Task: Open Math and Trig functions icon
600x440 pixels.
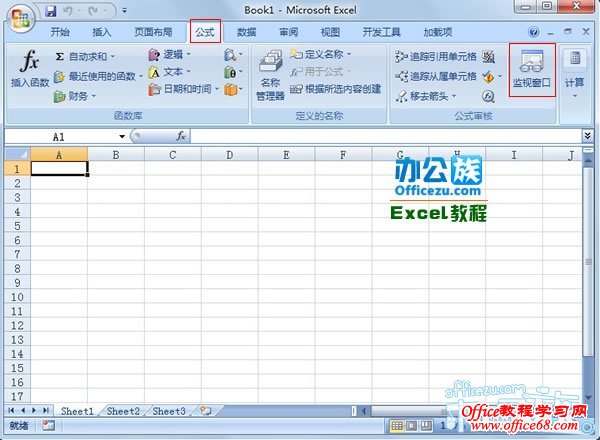Action: click(233, 72)
